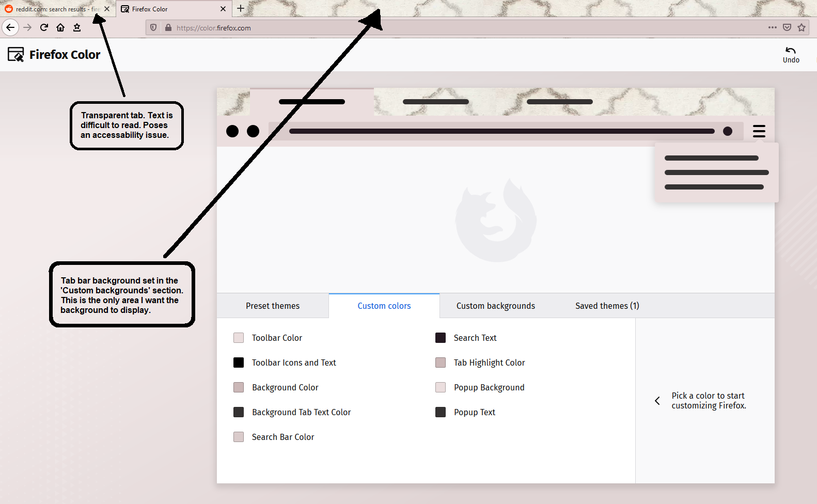The image size is (817, 504).
Task: Select the Firefox Color browser tab
Action: click(174, 9)
